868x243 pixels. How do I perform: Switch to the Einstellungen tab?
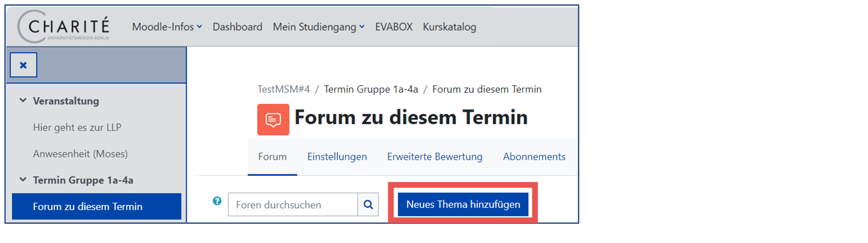pyautogui.click(x=337, y=156)
